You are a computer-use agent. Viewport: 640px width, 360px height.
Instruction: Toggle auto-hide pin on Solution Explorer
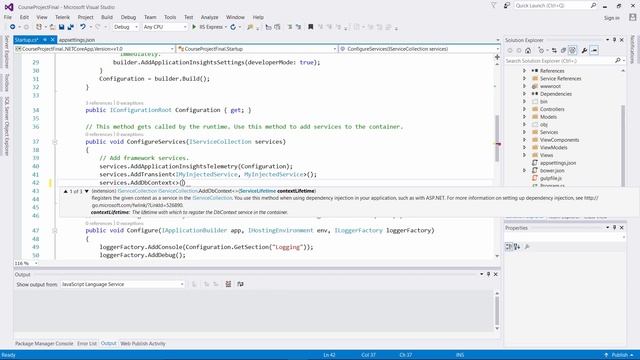coord(614,40)
